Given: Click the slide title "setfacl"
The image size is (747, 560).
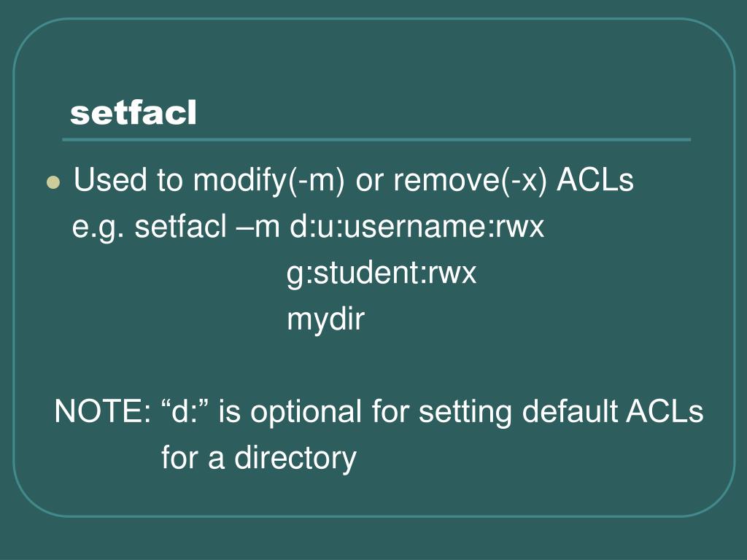Looking at the screenshot, I should [133, 113].
